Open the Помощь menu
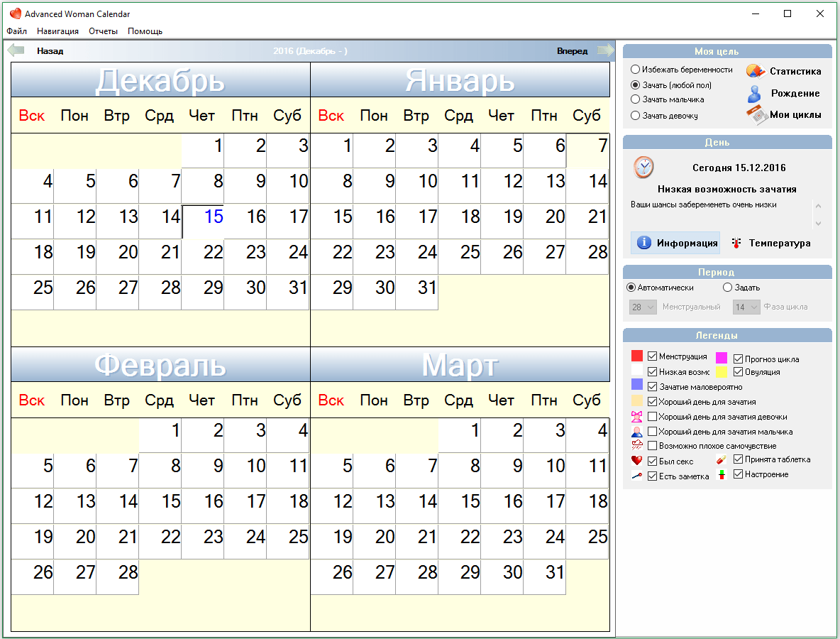840x639 pixels. (145, 31)
